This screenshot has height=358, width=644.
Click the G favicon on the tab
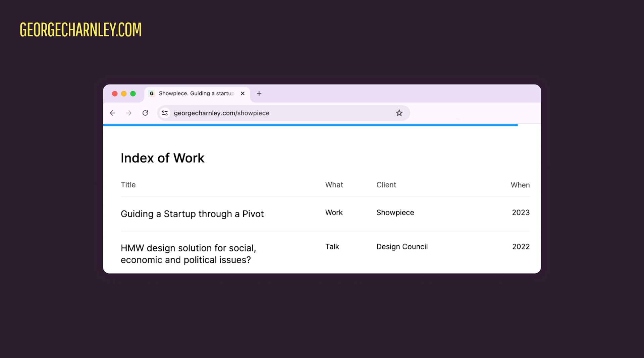pos(152,93)
